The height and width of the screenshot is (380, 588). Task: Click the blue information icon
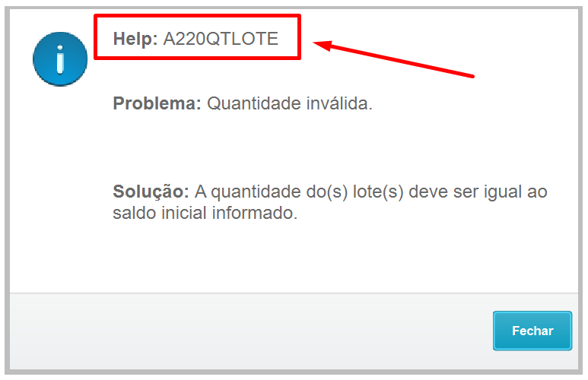(x=60, y=59)
